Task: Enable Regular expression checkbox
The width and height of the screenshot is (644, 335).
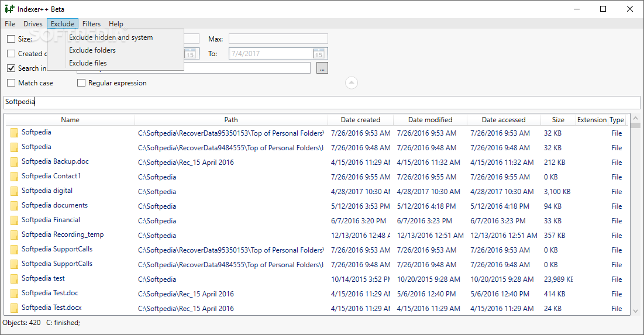Action: tap(81, 83)
